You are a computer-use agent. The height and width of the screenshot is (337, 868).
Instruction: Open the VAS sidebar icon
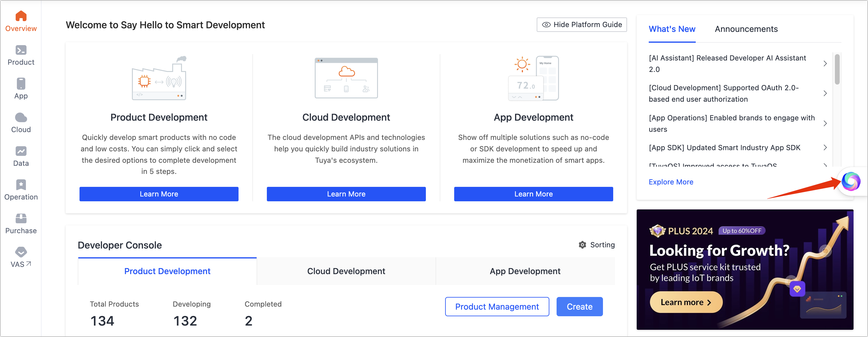pyautogui.click(x=21, y=252)
